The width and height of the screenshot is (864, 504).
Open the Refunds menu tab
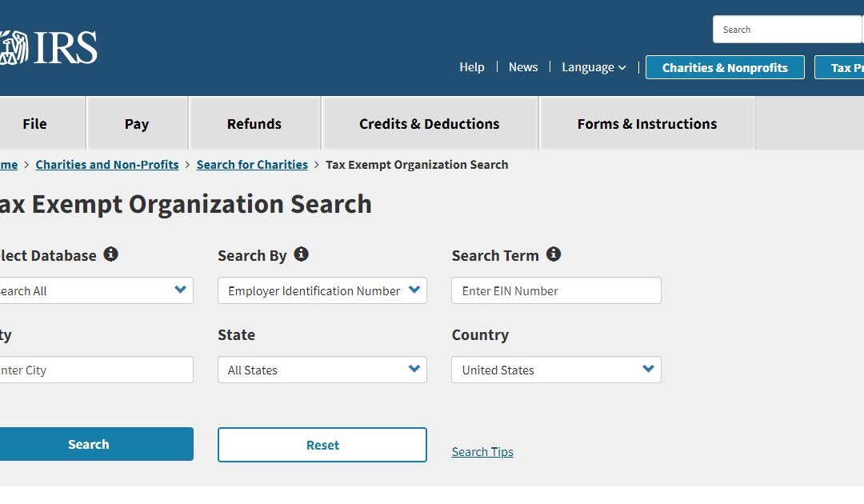[x=254, y=123]
